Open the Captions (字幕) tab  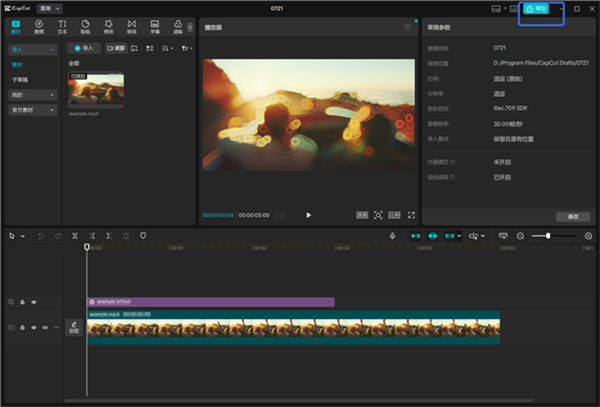pos(154,25)
